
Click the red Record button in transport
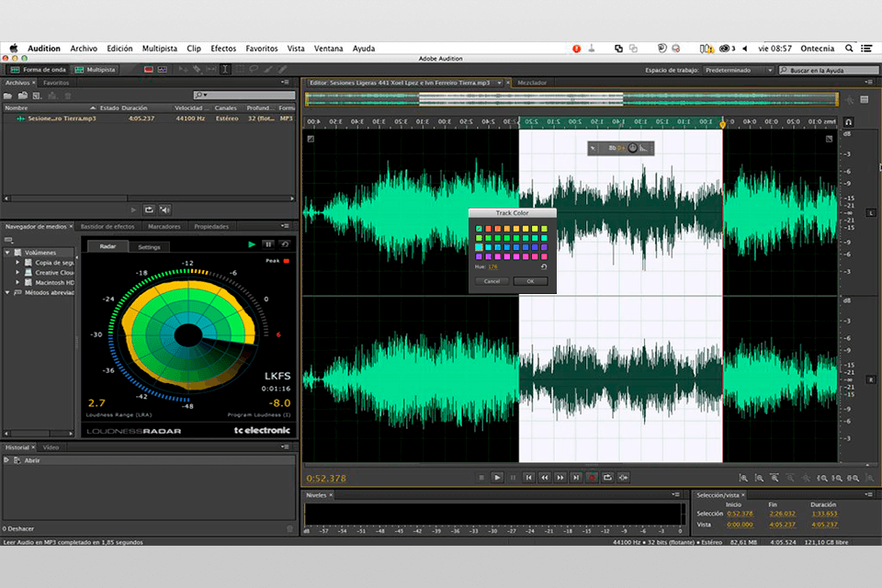pyautogui.click(x=592, y=478)
